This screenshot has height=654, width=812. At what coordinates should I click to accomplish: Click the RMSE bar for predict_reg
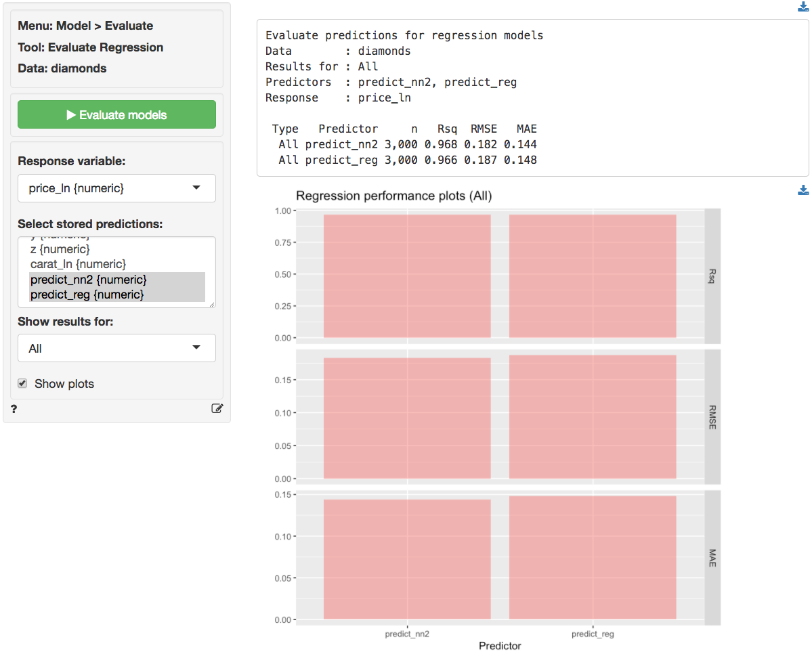(593, 417)
